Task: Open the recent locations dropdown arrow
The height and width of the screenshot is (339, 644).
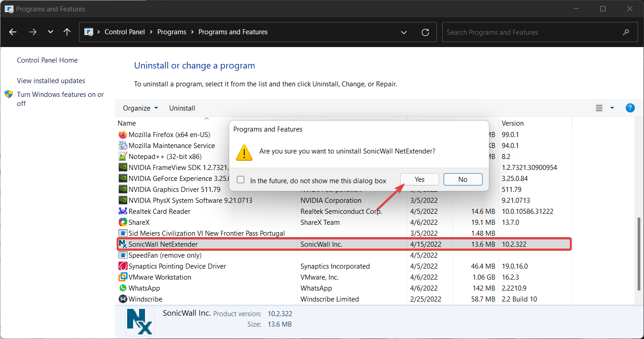Action: pos(50,32)
